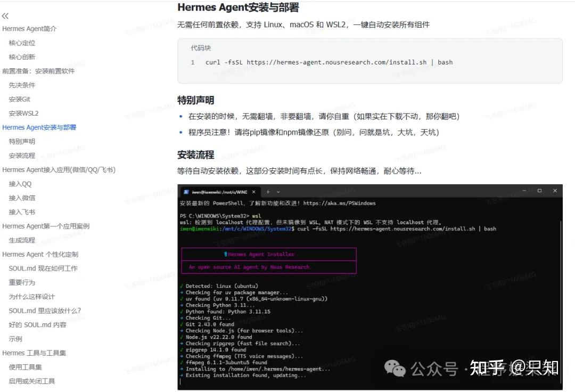Click the curl install command in code block
Screen dimensions: 575x392
click(329, 62)
